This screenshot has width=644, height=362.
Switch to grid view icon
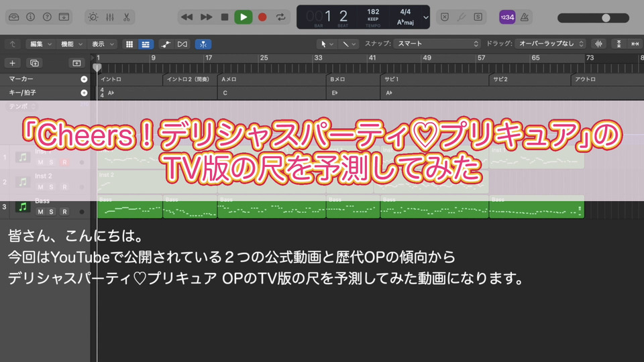pos(129,44)
